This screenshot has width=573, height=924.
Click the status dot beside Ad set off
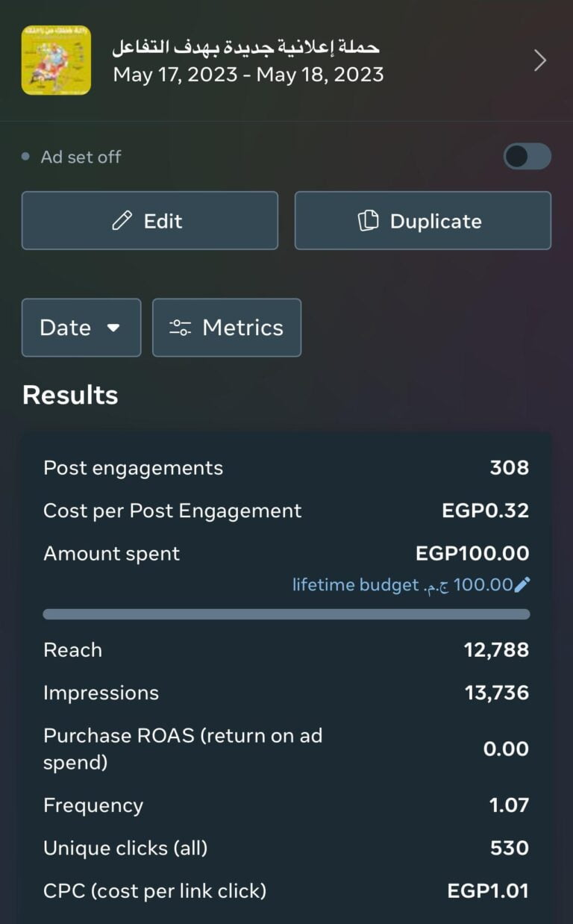click(26, 157)
